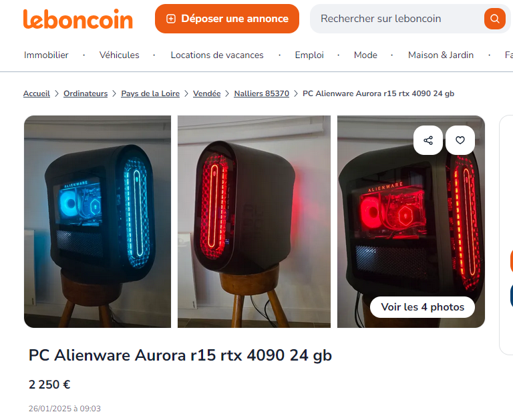This screenshot has width=513, height=420.
Task: Save the listing with the heart icon
Action: pyautogui.click(x=460, y=140)
